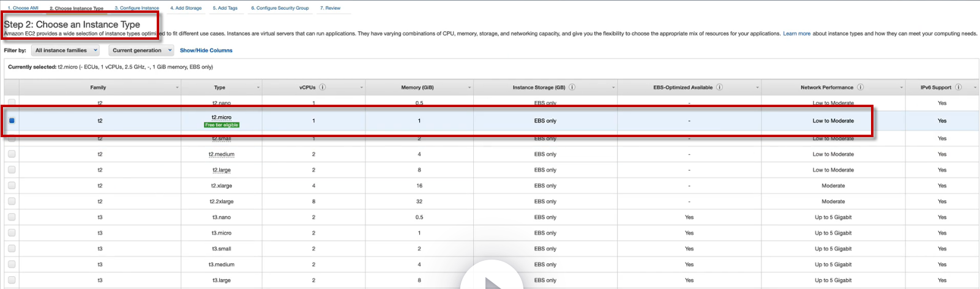
Task: Tick the t3.medium row checkbox
Action: click(12, 265)
